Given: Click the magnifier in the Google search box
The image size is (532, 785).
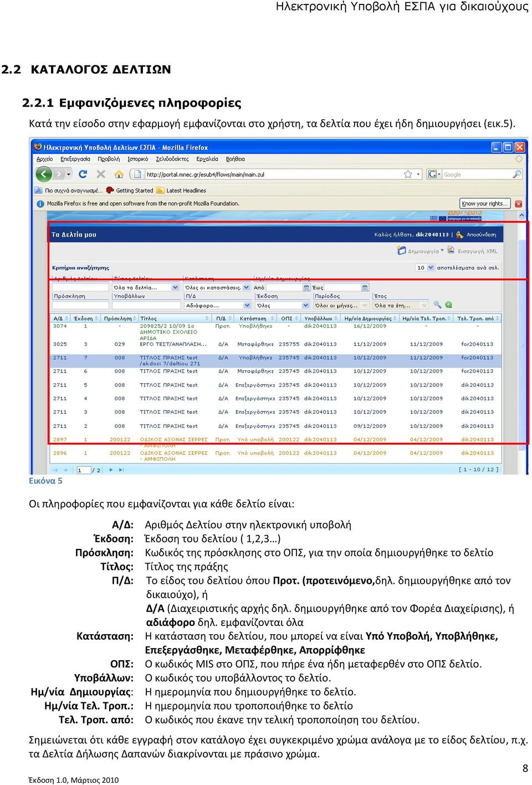Looking at the screenshot, I should tap(516, 174).
